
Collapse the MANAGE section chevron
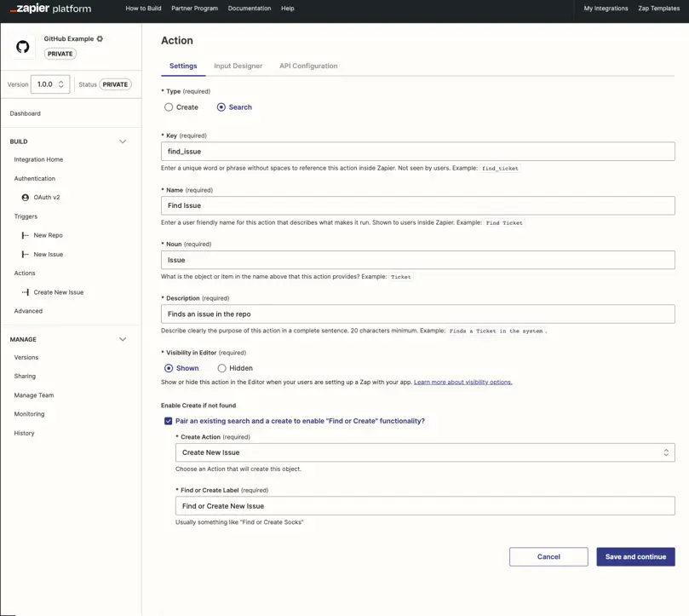tap(123, 339)
